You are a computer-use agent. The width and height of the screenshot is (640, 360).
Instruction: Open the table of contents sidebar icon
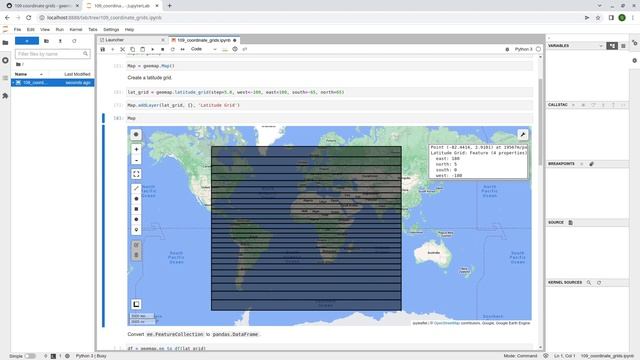[x=5, y=78]
